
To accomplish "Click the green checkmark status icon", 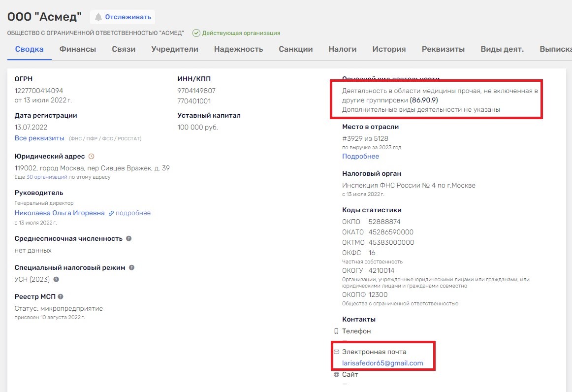I will pyautogui.click(x=196, y=33).
